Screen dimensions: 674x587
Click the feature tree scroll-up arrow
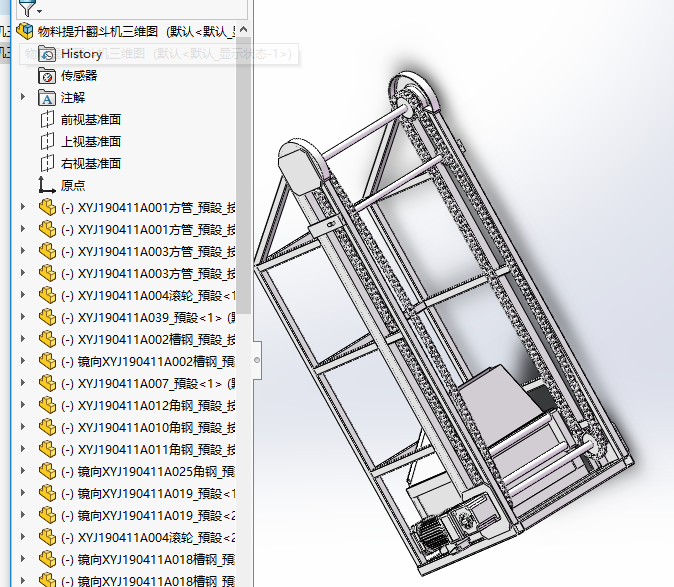(243, 30)
